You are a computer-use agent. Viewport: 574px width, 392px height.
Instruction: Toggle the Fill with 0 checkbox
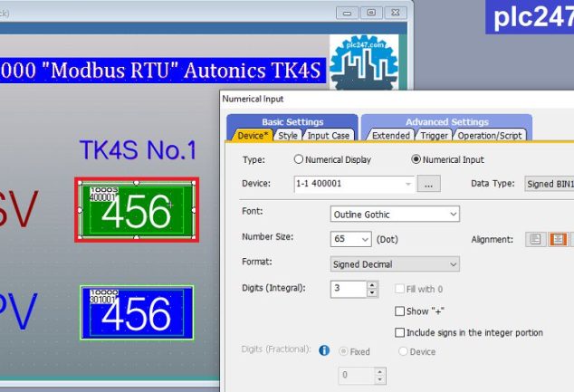coord(399,289)
